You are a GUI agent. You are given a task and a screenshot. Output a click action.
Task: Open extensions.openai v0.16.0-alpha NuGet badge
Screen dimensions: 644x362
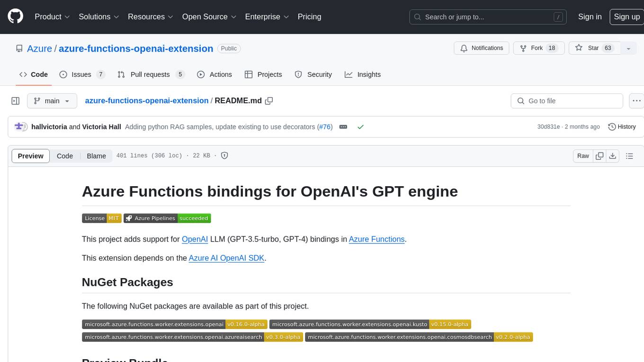point(174,325)
